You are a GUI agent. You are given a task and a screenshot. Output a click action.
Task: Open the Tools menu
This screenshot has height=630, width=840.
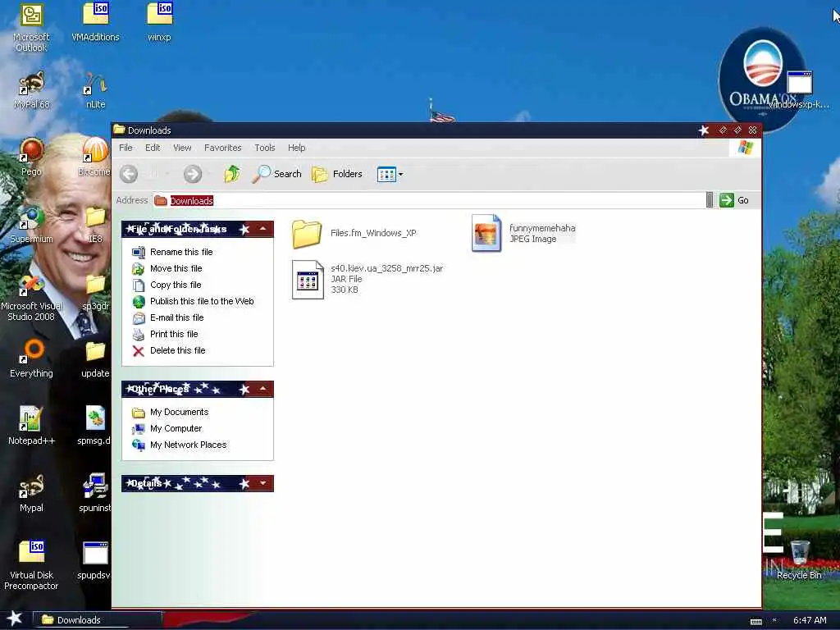[x=265, y=148]
